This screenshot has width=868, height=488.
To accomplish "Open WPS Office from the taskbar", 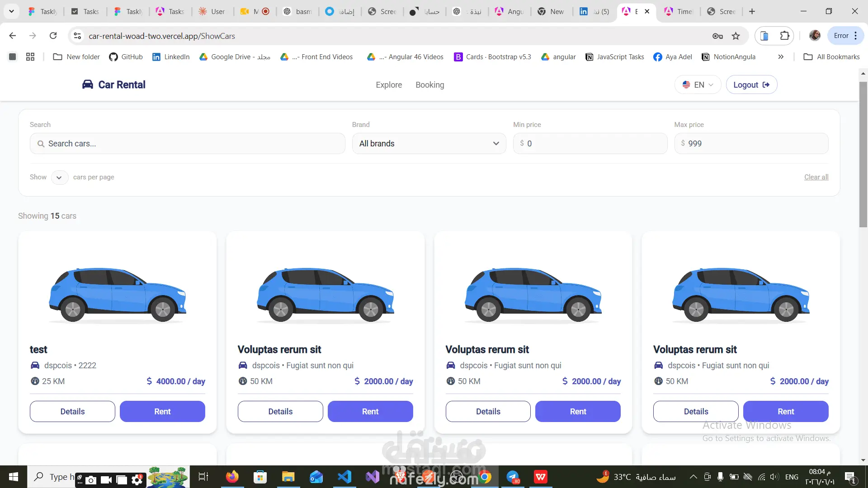I will pyautogui.click(x=541, y=477).
